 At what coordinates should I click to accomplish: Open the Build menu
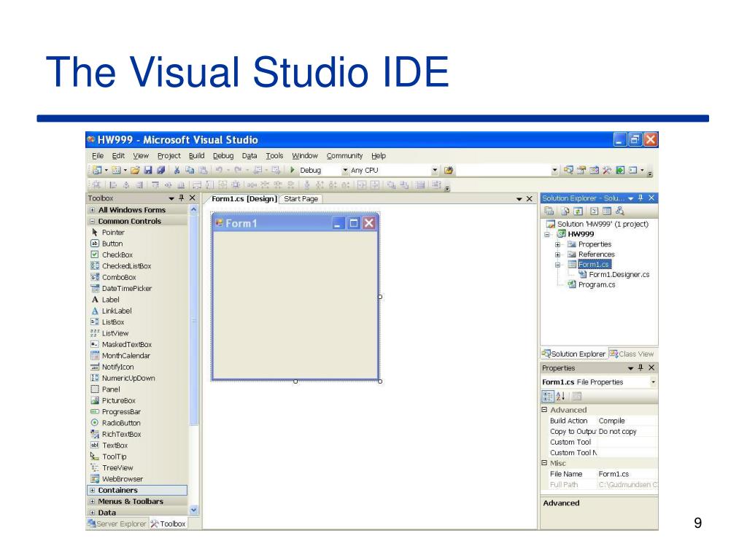point(196,156)
